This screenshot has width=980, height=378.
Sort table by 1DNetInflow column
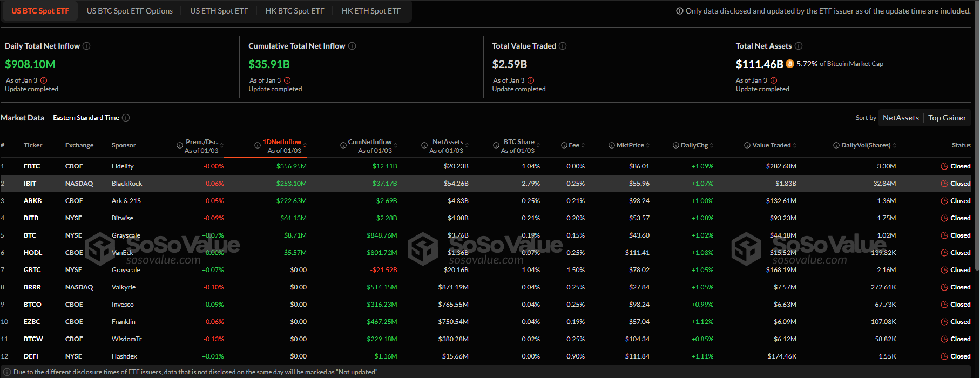click(282, 142)
